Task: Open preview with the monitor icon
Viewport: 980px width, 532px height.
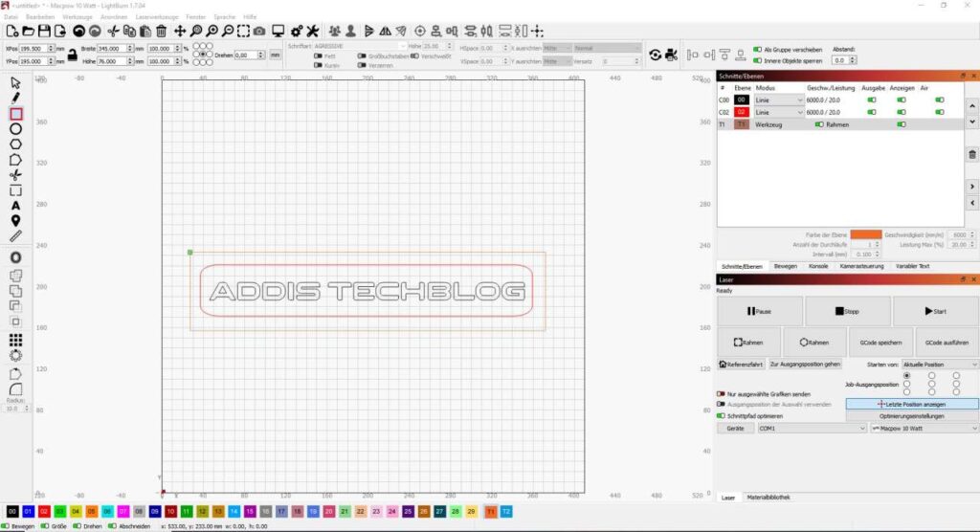Action: click(x=278, y=31)
